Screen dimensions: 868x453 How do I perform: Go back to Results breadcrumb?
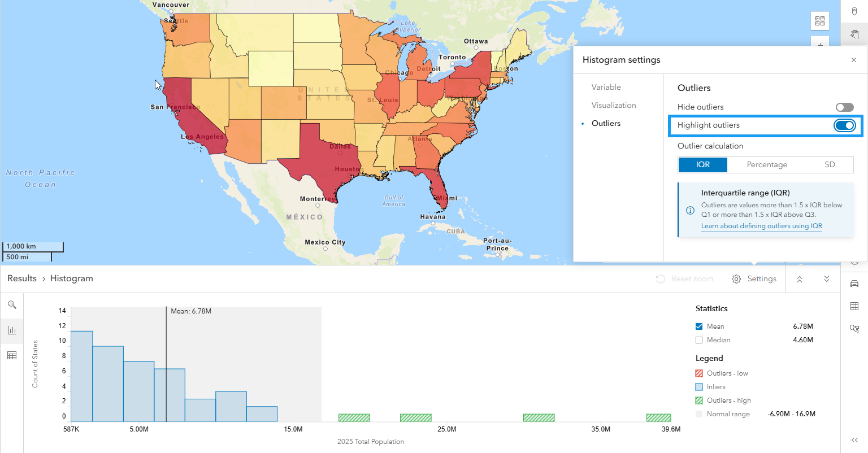click(x=22, y=278)
